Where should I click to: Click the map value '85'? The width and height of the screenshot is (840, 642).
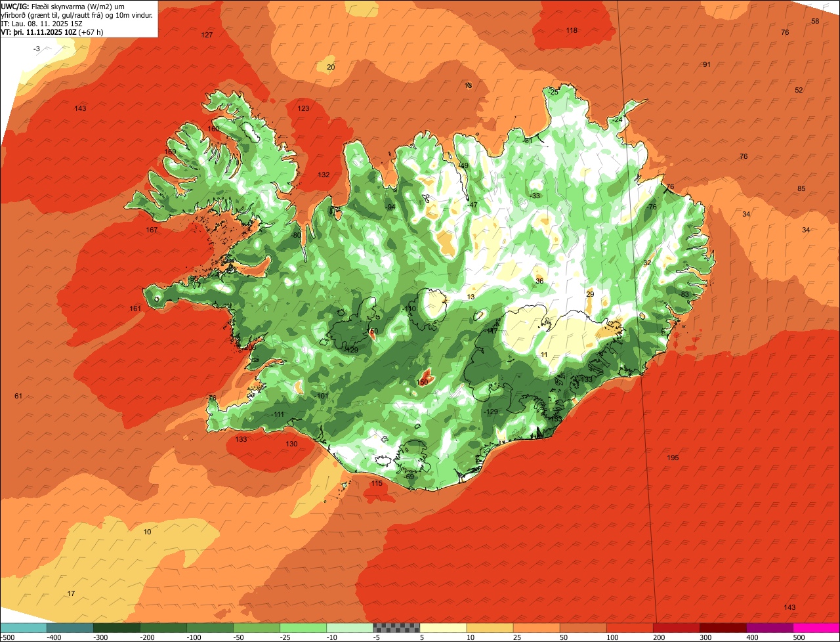coord(801,188)
